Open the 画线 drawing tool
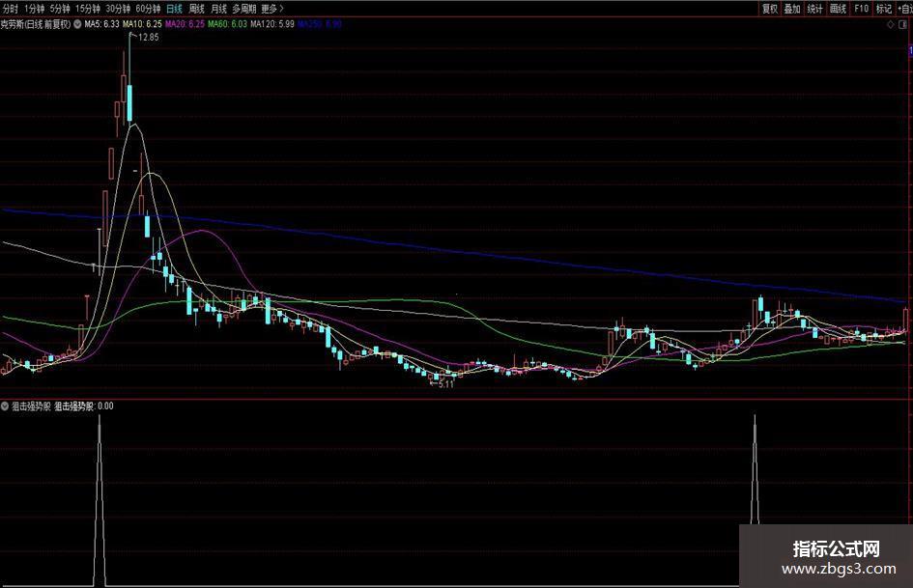The width and height of the screenshot is (913, 588). pos(838,9)
